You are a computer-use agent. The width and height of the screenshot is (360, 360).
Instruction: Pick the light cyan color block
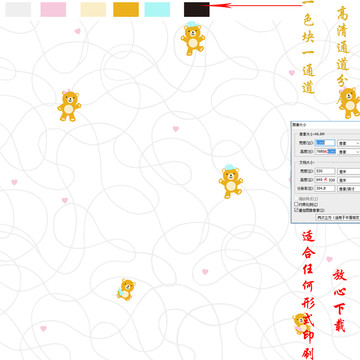click(x=157, y=9)
